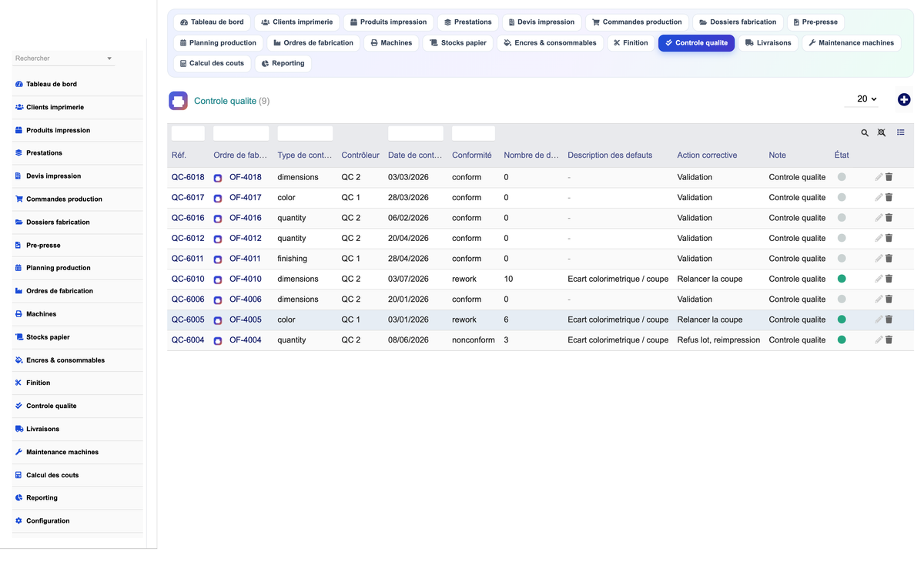This screenshot has height=572, width=924.
Task: Click the Ordre de fabrication filter field
Action: pyautogui.click(x=241, y=133)
